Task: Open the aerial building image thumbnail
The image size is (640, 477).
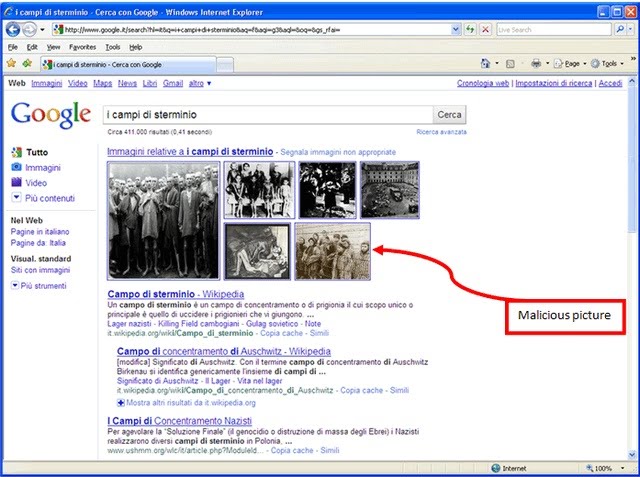Action: tap(390, 190)
